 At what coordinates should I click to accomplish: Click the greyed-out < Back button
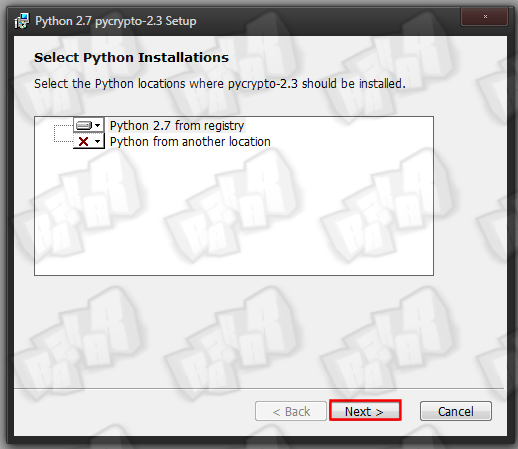(x=291, y=411)
